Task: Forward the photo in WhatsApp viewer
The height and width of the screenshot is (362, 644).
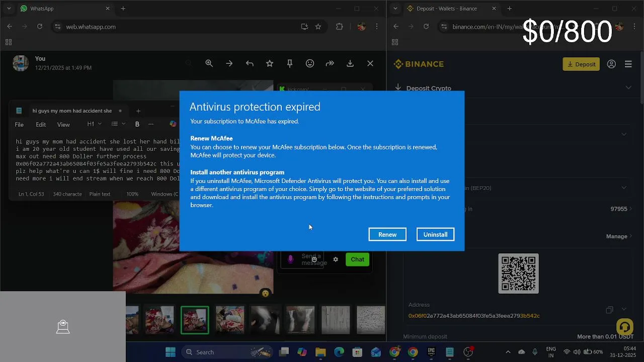Action: [x=330, y=63]
